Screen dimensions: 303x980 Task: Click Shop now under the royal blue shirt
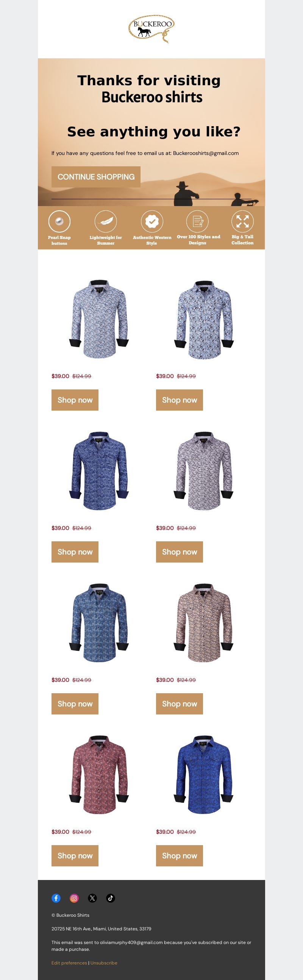[x=180, y=856]
